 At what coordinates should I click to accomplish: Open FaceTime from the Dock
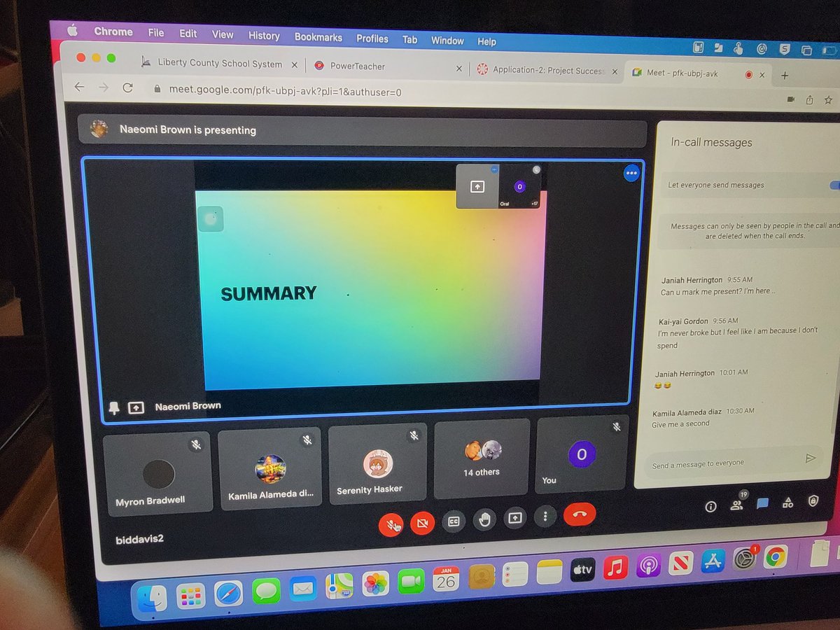click(412, 581)
